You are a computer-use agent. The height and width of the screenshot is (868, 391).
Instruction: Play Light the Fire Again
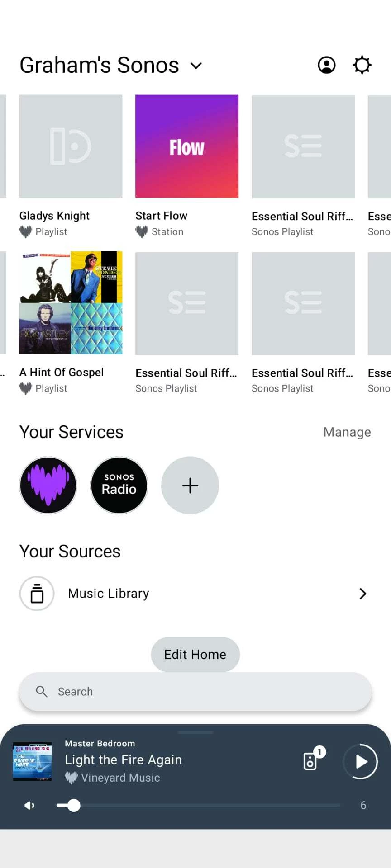point(361,762)
